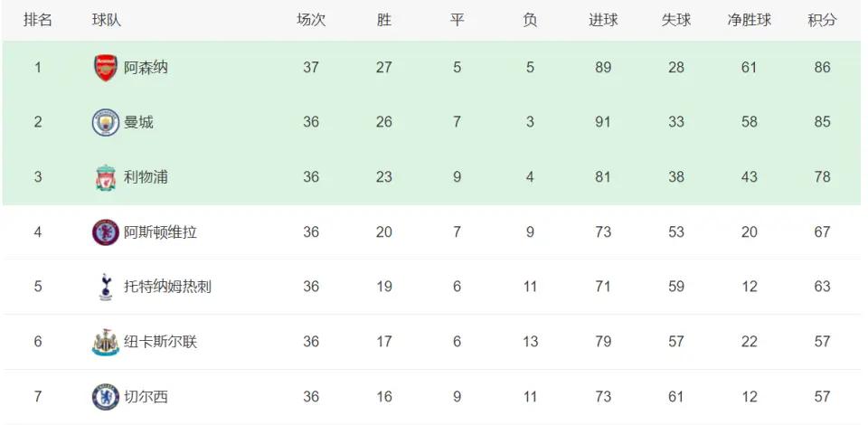Open 阿斯顿维拉 team page link
Image resolution: width=868 pixels, height=425 pixels.
160,231
